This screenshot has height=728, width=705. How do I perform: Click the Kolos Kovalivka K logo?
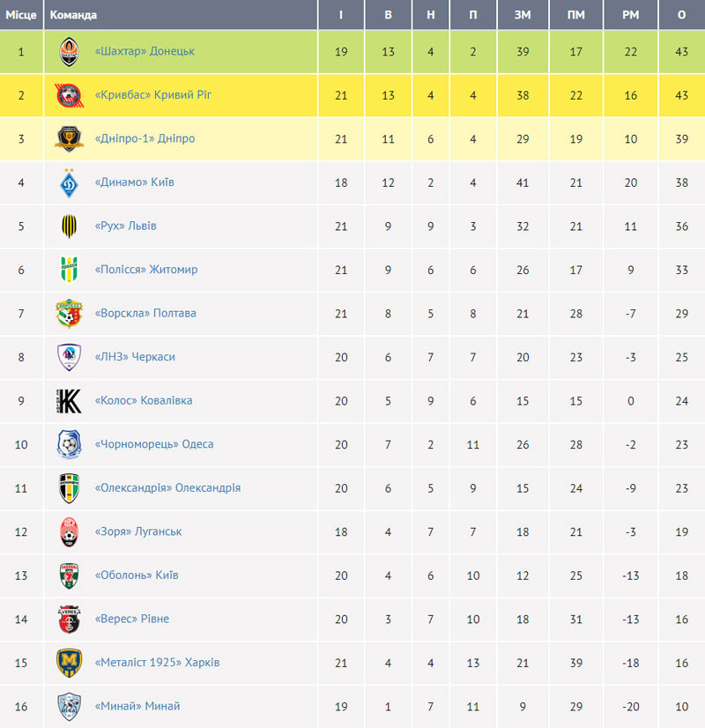[69, 401]
